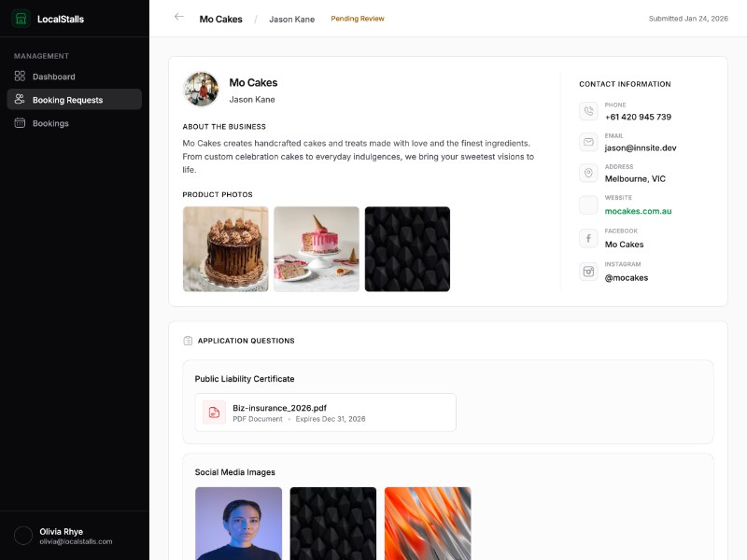Open the mocakes.com.au website link

click(636, 211)
